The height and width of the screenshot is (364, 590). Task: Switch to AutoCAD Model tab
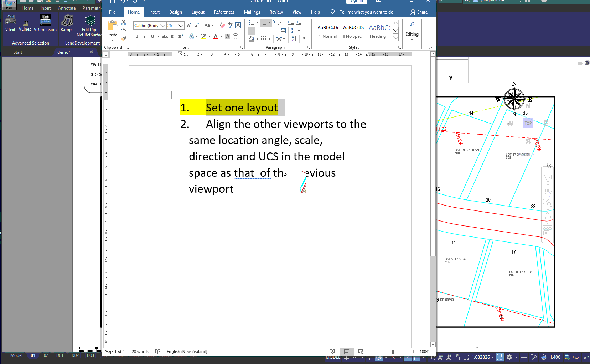coord(16,355)
